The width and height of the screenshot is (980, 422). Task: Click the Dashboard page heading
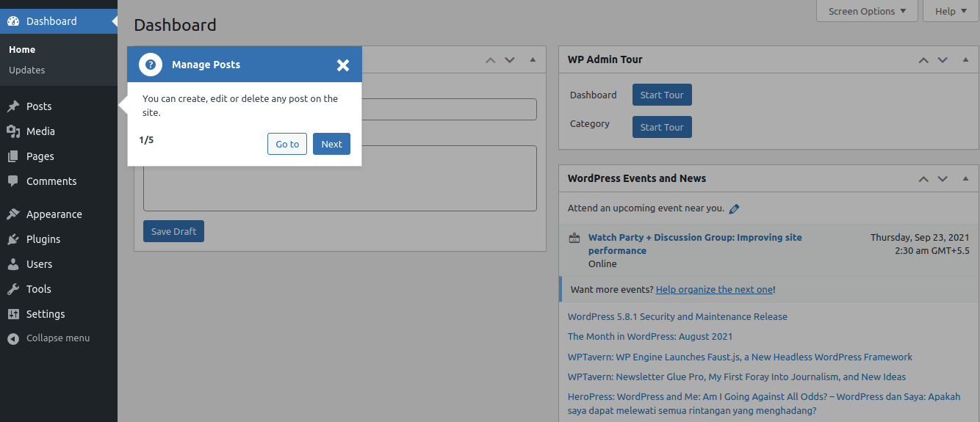[x=175, y=25]
